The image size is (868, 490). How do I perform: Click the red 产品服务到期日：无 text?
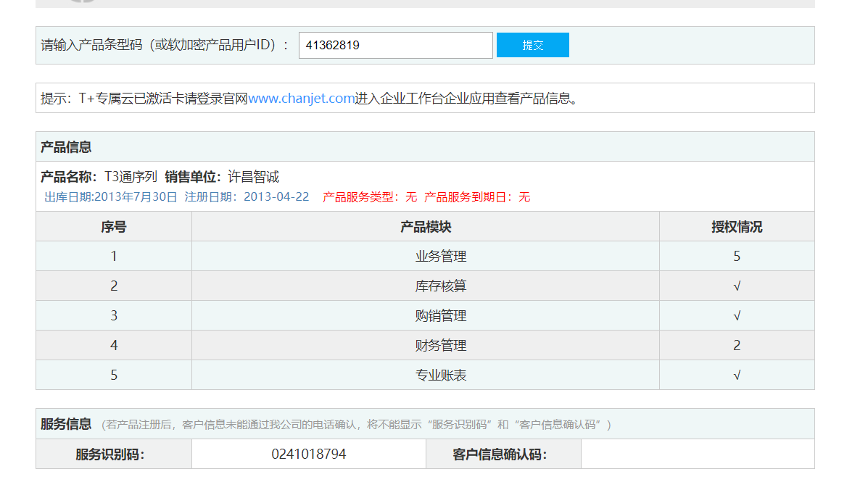click(x=477, y=197)
